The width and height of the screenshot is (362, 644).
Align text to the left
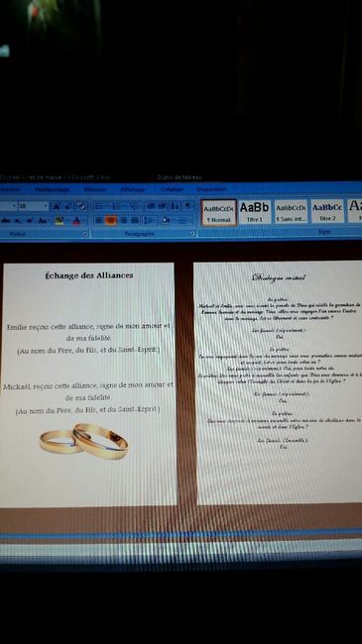(x=99, y=220)
